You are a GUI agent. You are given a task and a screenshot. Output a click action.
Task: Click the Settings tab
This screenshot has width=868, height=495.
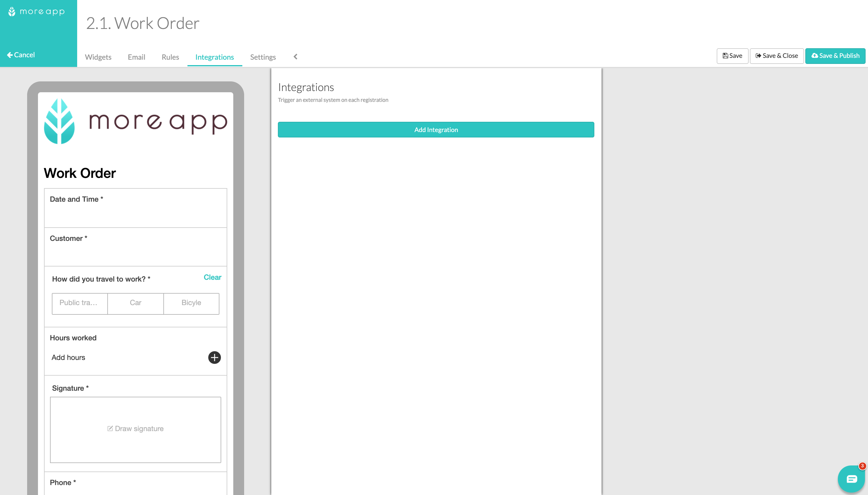[263, 57]
